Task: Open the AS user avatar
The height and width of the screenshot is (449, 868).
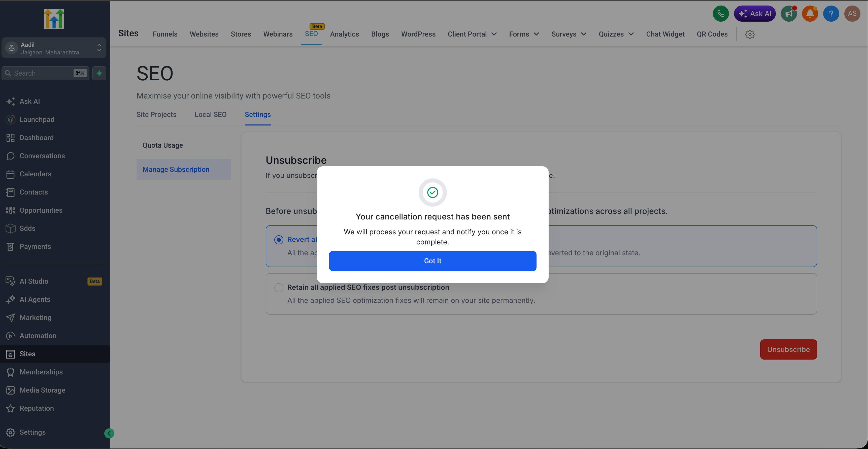Action: [x=852, y=14]
